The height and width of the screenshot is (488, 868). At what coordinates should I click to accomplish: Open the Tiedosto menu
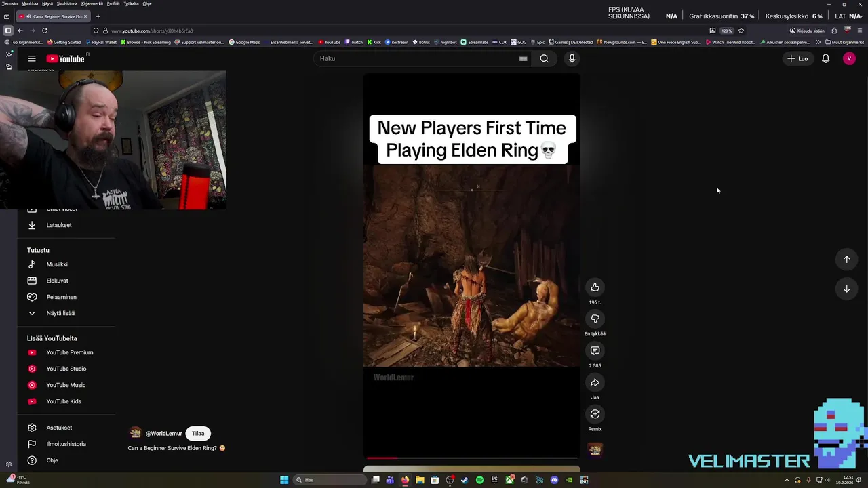click(9, 3)
